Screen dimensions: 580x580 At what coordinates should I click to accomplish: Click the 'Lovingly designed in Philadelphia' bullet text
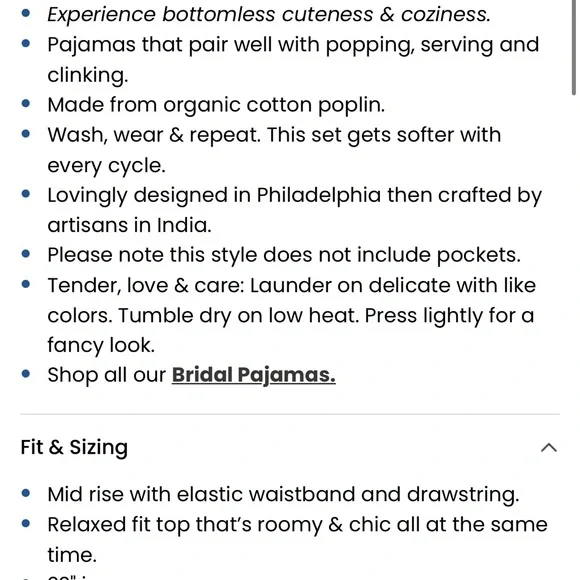[x=294, y=210]
